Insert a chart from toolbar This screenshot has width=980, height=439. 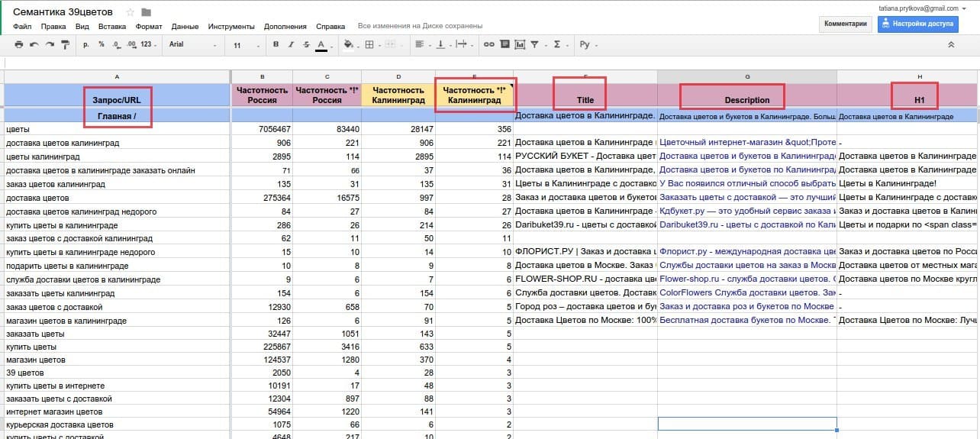pyautogui.click(x=520, y=45)
